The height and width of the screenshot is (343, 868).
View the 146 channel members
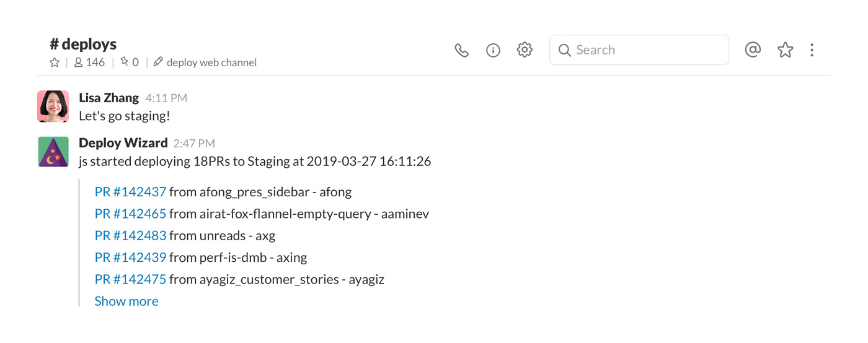(89, 62)
